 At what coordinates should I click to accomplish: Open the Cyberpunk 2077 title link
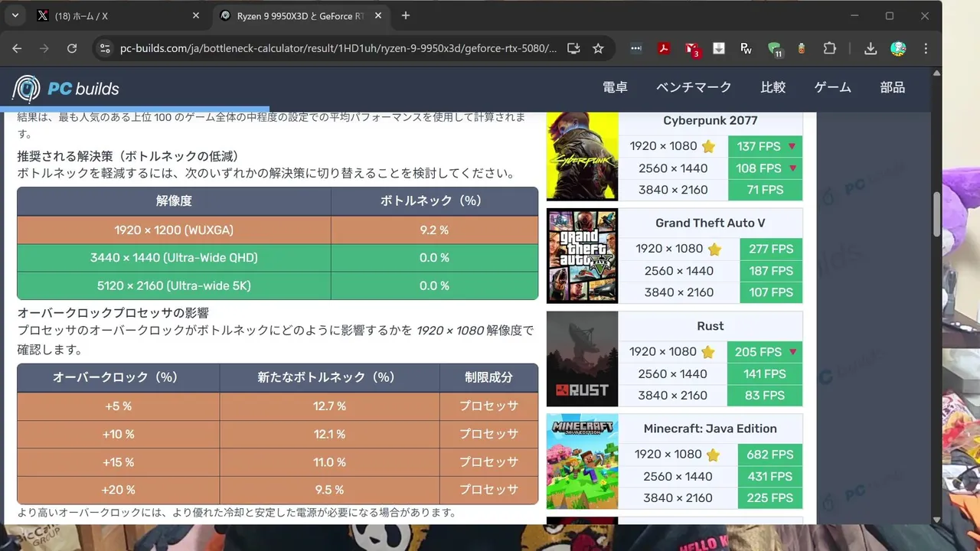coord(710,120)
